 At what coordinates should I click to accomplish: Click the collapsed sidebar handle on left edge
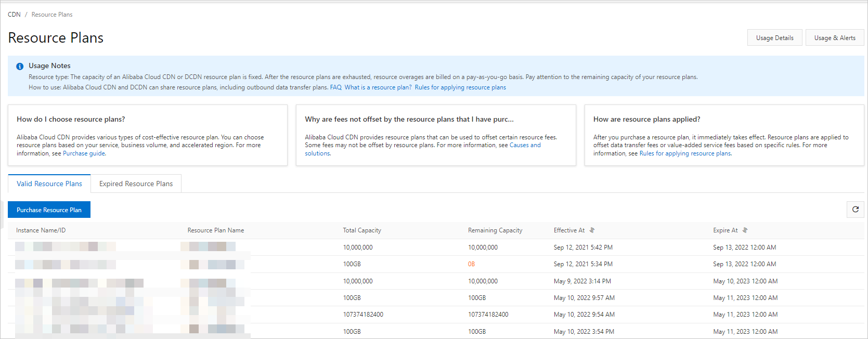pyautogui.click(x=2, y=214)
